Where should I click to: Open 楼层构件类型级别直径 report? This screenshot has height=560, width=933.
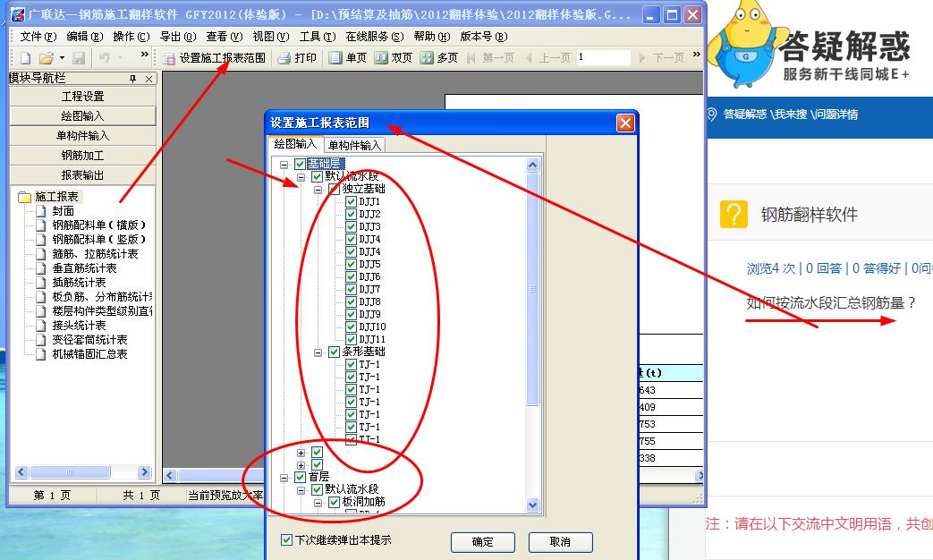[x=102, y=311]
